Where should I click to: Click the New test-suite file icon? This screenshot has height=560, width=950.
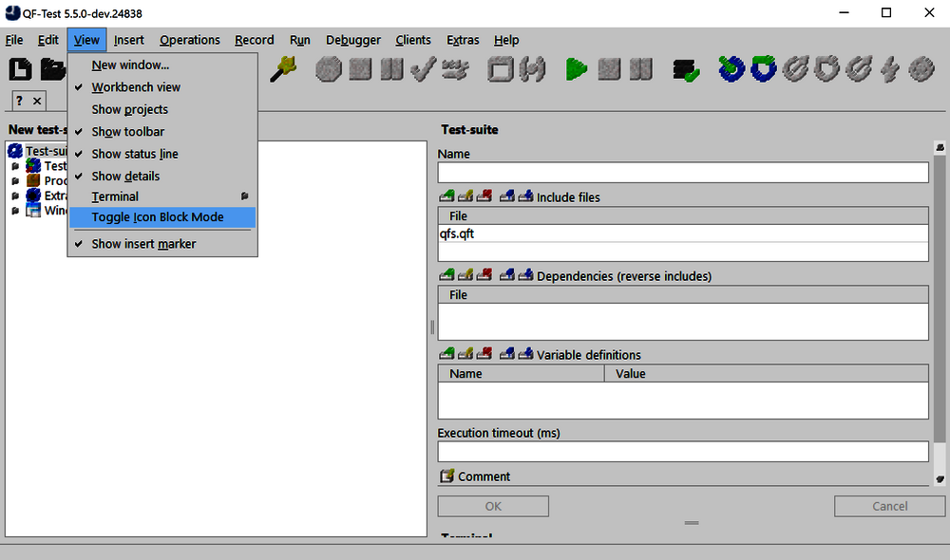coord(21,69)
